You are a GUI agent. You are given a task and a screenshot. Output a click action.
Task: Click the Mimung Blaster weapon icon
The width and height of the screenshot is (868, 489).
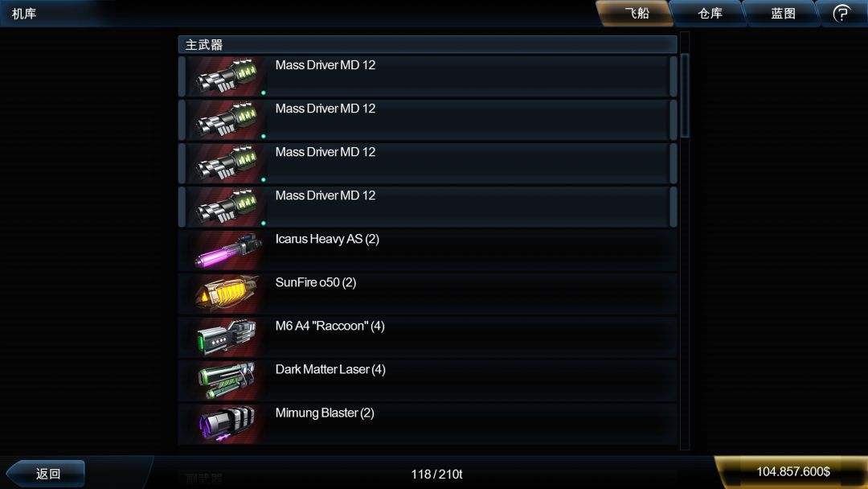tap(227, 424)
